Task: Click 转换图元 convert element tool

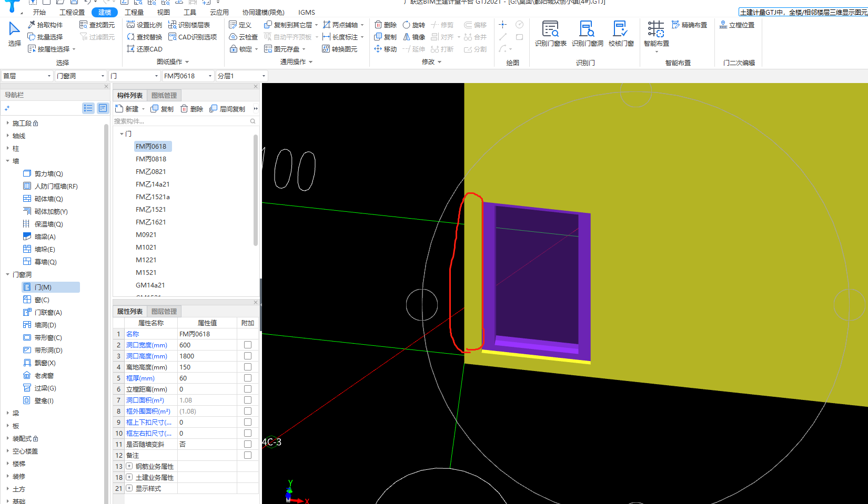Action: point(340,49)
